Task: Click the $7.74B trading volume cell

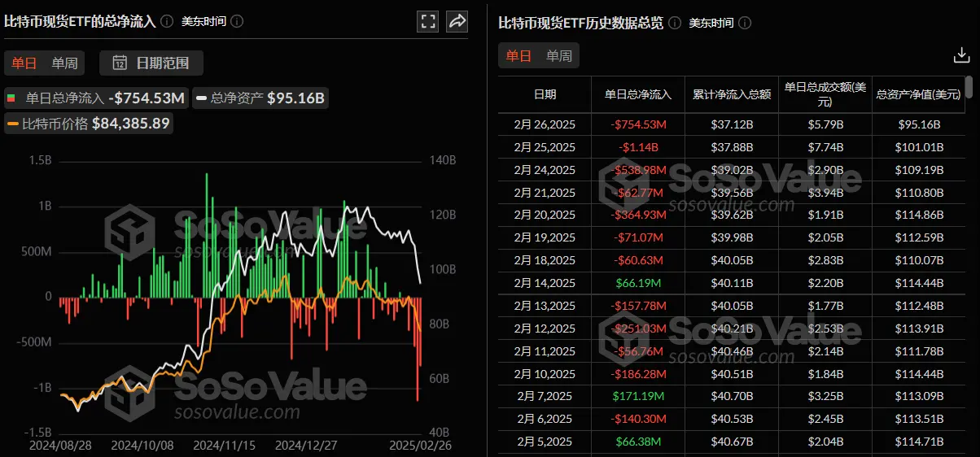Action: pos(825,147)
